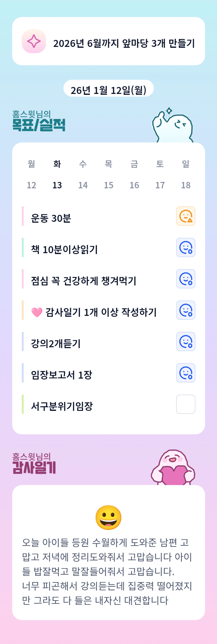
Task: Click the blue smiley for 감사일기 1개 이상 작성하기
Action: (x=186, y=310)
